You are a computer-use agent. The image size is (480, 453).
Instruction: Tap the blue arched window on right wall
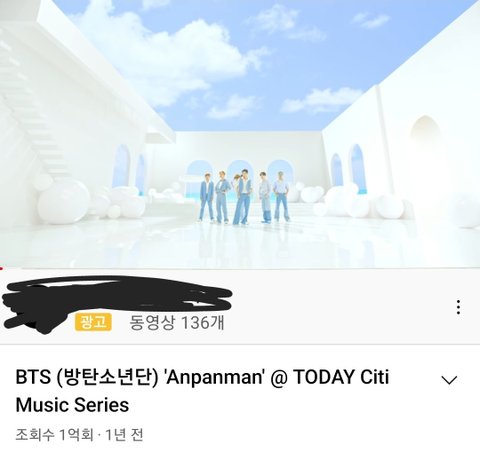(x=357, y=169)
